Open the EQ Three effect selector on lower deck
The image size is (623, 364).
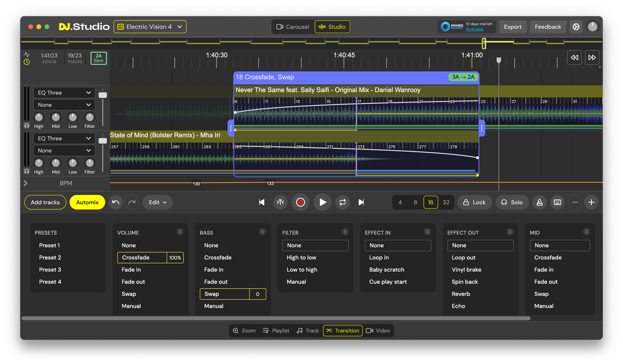pyautogui.click(x=64, y=138)
